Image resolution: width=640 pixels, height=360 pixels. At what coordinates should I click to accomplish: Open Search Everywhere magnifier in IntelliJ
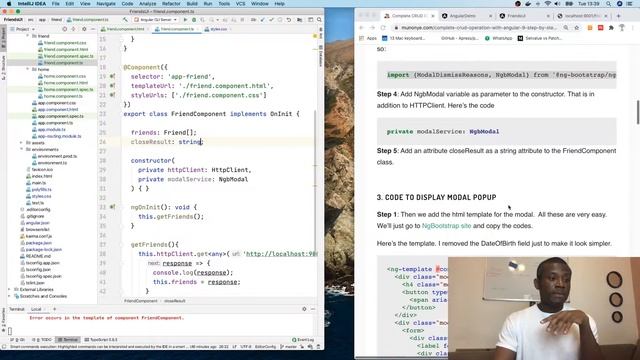click(319, 20)
